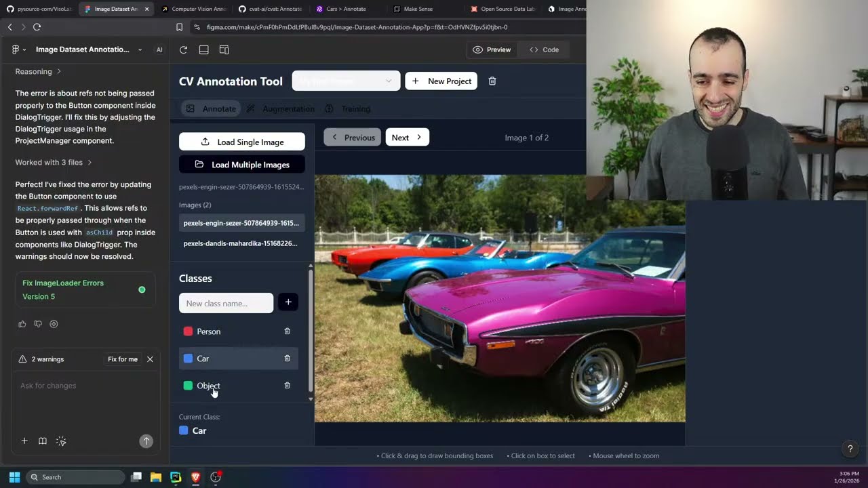Go back in browser history
This screenshot has width=868, height=488.
point(9,27)
